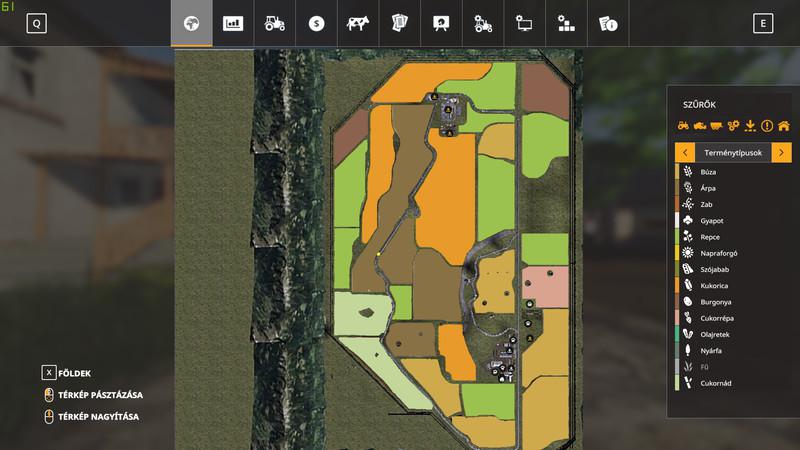Image resolution: width=800 pixels, height=450 pixels.
Task: Toggle the exclamation mark map filter
Action: point(767,126)
